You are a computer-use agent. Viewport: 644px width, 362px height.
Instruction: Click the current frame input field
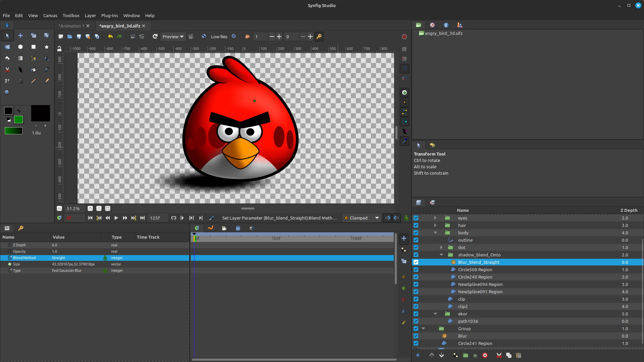click(x=74, y=218)
